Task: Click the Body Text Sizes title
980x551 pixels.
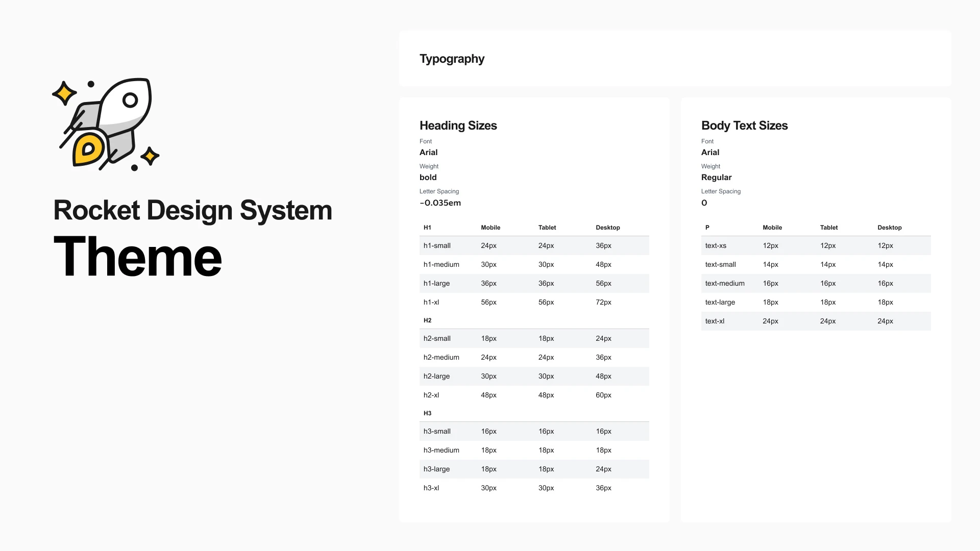Action: pos(744,126)
